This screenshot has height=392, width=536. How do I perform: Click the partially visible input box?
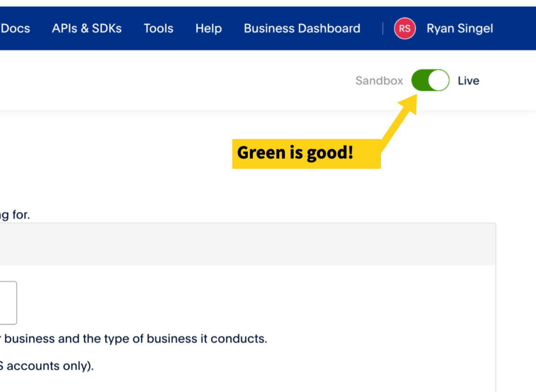8,303
